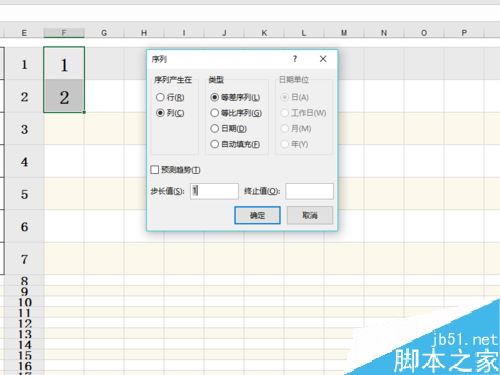The height and width of the screenshot is (375, 500).
Task: Select column H header
Action: point(144,33)
